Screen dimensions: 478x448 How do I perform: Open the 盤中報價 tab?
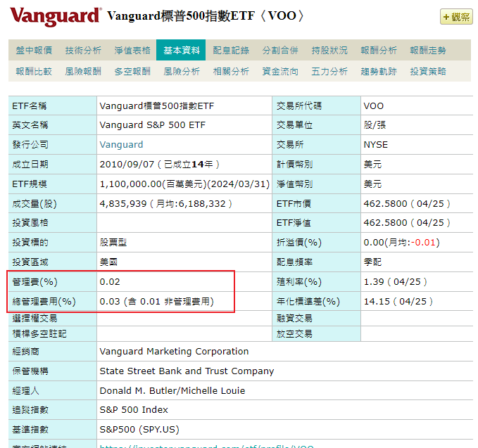[34, 50]
